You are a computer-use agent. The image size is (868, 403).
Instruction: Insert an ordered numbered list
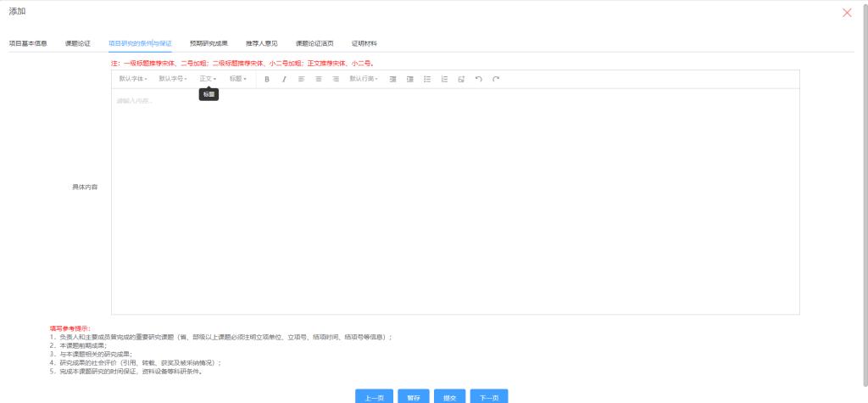click(x=444, y=79)
